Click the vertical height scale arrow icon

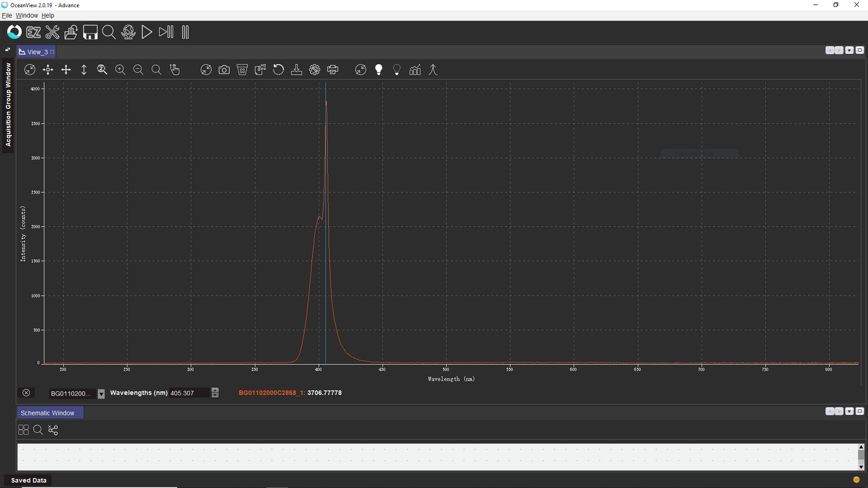coord(84,70)
